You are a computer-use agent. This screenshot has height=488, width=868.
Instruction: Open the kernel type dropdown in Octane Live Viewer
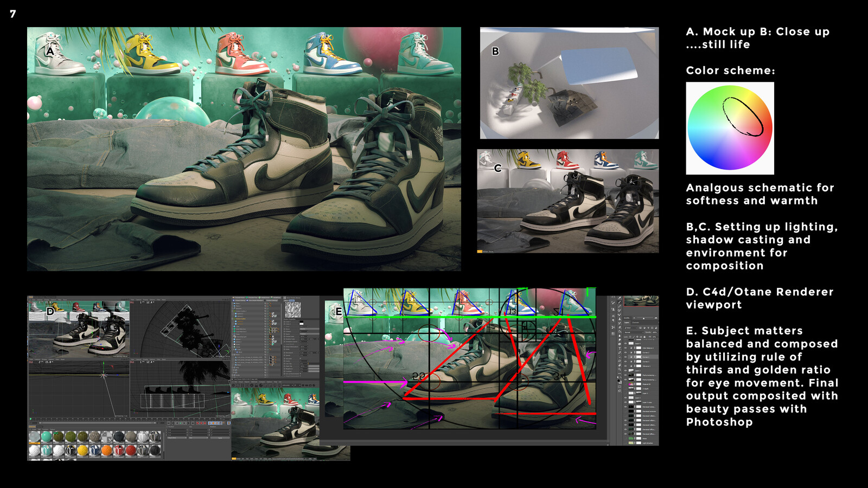(297, 385)
